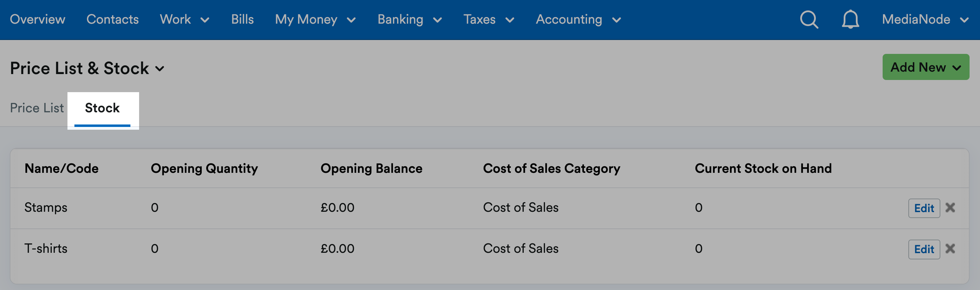This screenshot has width=980, height=290.
Task: Click the T-shirts item name
Action: (x=46, y=249)
